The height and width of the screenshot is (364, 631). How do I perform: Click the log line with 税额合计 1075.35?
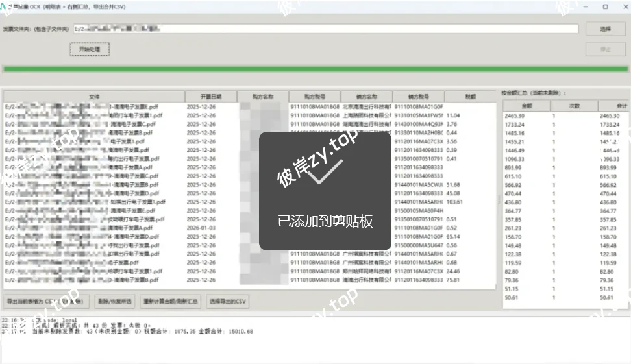pos(127,332)
